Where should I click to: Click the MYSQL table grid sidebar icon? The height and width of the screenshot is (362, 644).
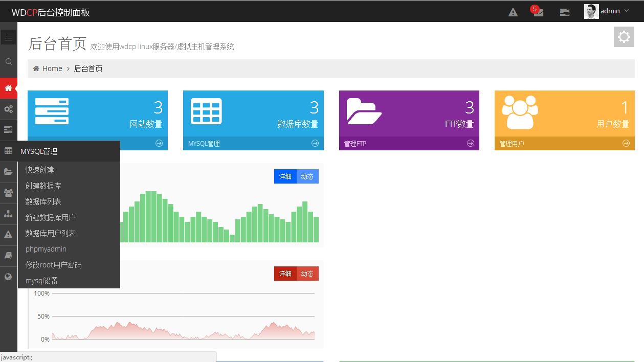click(x=8, y=151)
